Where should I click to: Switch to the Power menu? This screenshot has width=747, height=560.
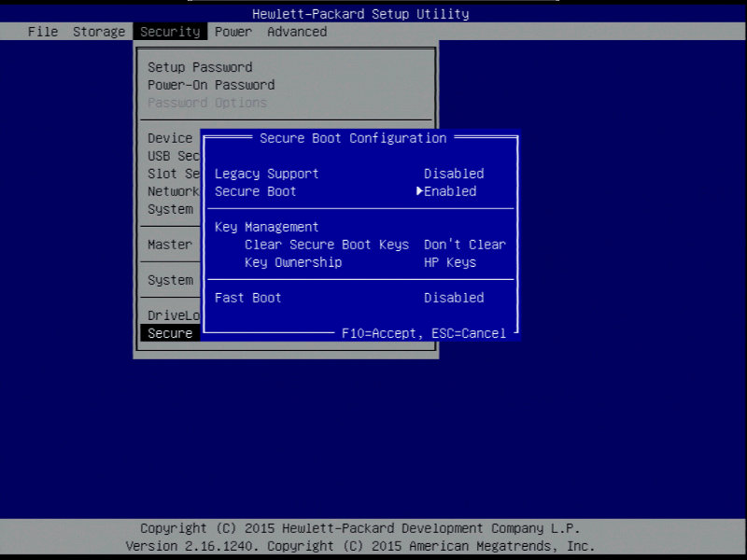(233, 32)
